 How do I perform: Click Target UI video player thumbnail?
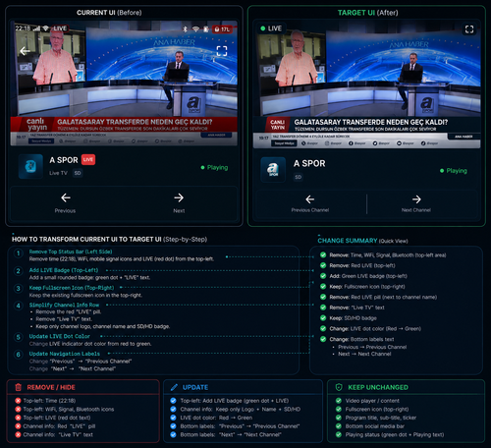(x=366, y=84)
